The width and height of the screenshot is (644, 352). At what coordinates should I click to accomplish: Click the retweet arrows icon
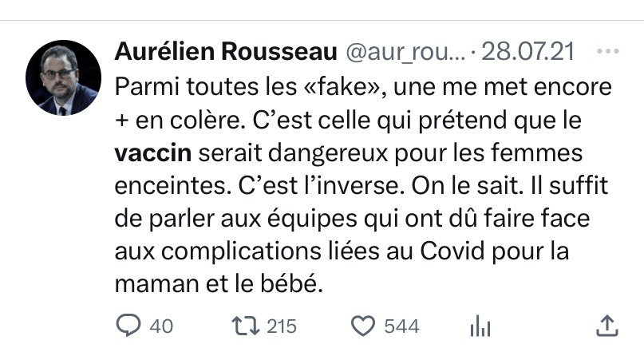click(x=242, y=325)
